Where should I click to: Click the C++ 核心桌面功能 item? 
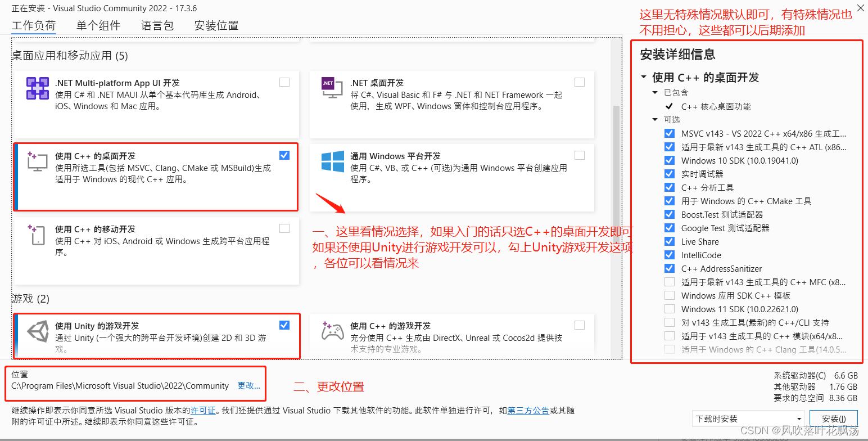click(716, 106)
